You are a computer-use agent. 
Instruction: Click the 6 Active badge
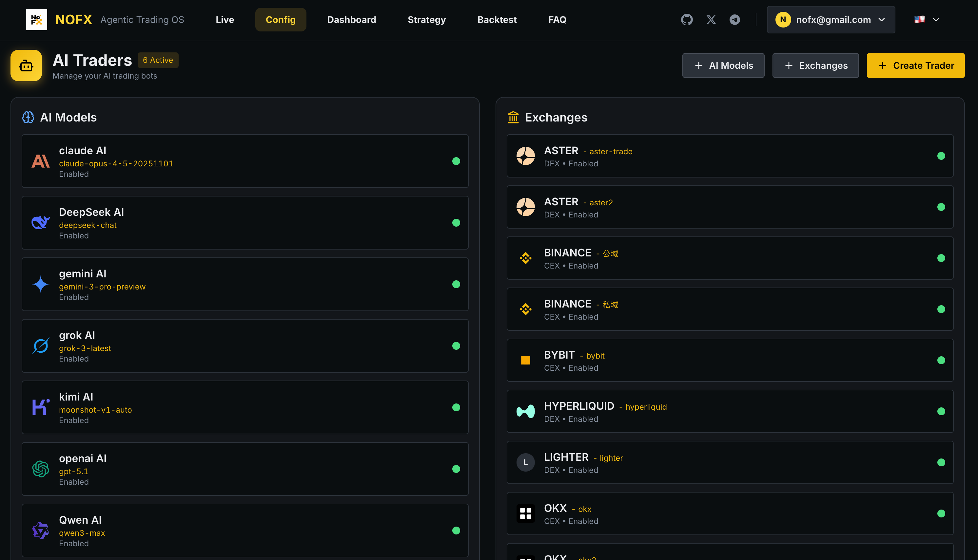[x=158, y=60]
